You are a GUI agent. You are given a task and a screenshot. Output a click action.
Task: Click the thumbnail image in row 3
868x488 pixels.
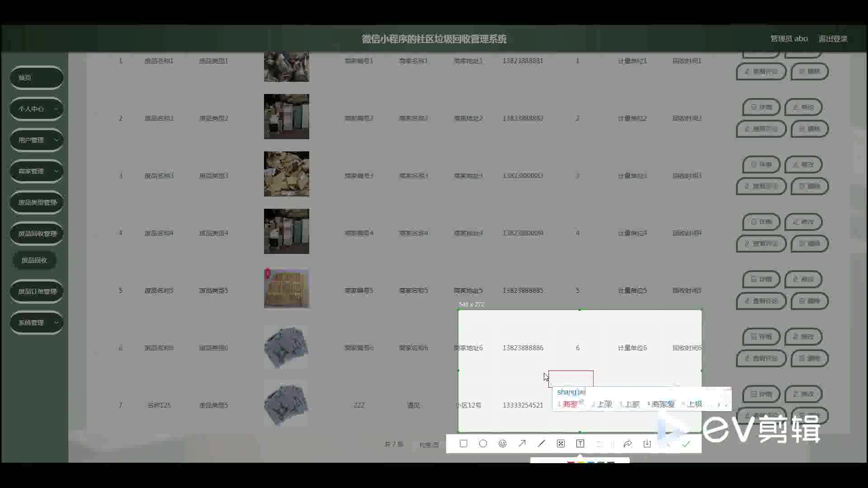287,174
